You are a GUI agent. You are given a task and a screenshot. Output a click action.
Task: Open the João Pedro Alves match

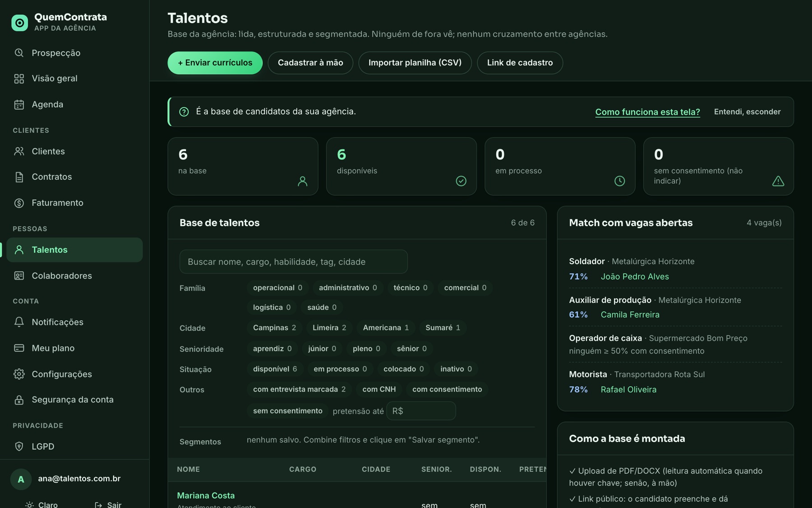(635, 276)
